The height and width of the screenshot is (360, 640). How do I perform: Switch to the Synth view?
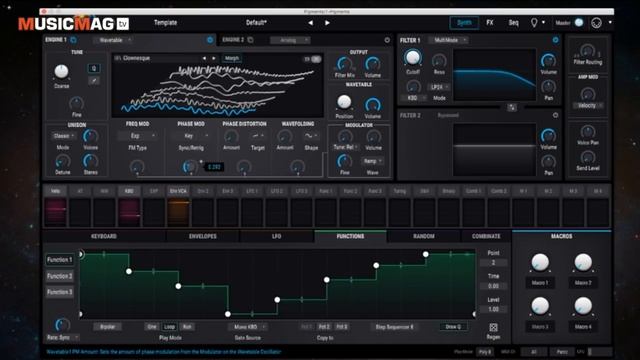(464, 23)
